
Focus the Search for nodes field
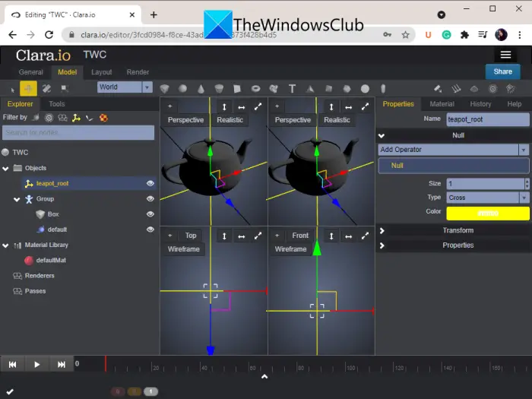pyautogui.click(x=78, y=132)
